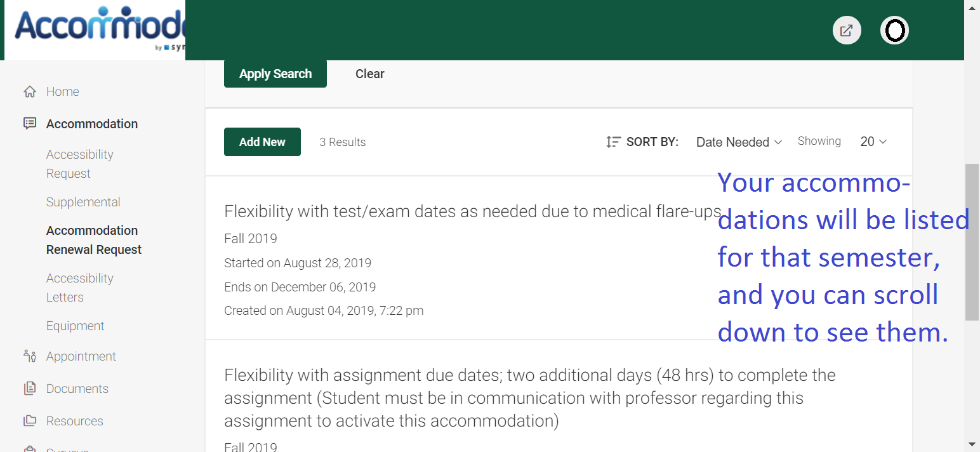980x452 pixels.
Task: Open the flexibility with test/exam dates accommodation
Action: (472, 211)
